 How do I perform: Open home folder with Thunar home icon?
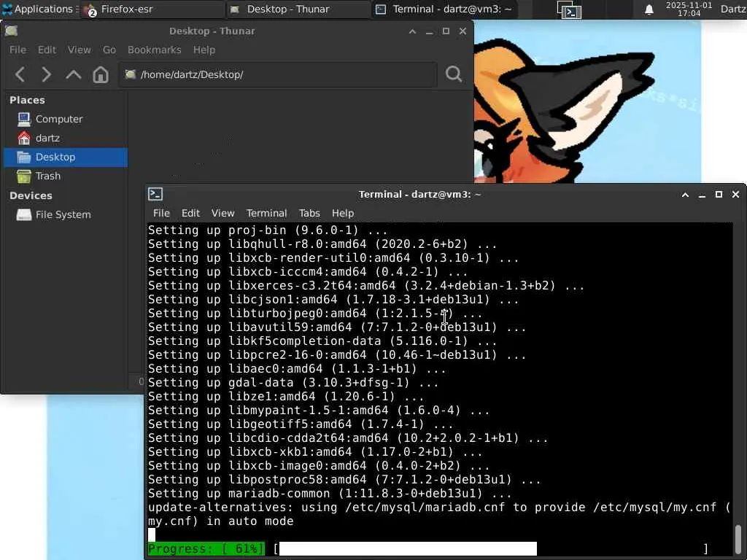coord(101,75)
